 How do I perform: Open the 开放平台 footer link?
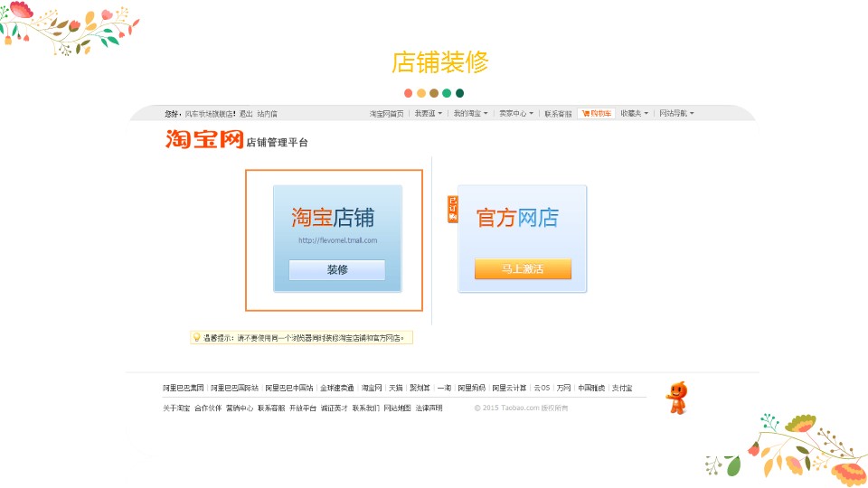303,408
